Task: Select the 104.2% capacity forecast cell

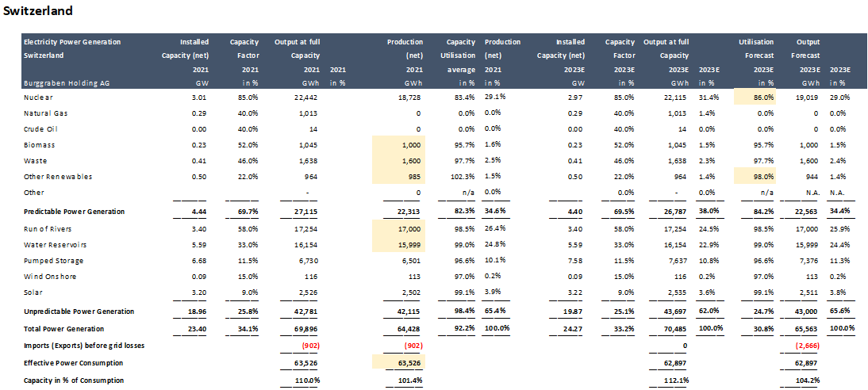Action: coord(806,380)
